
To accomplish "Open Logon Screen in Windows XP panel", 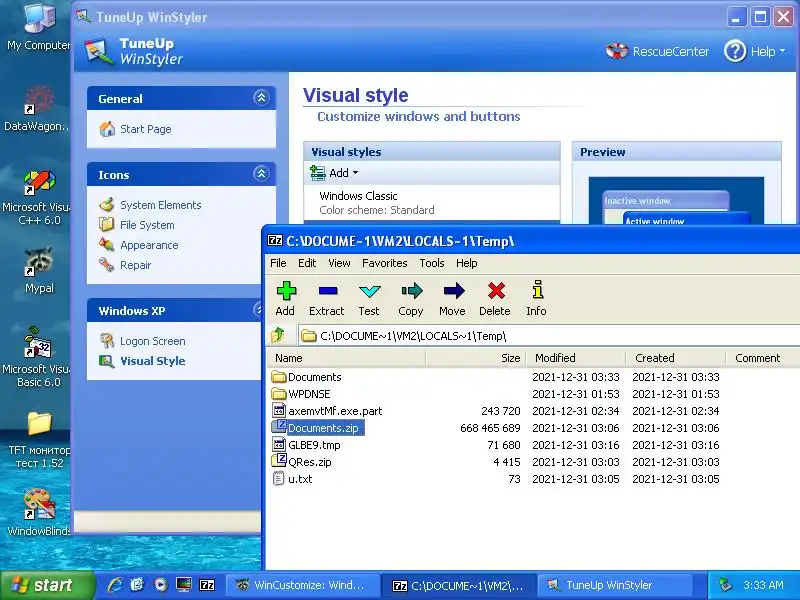I will (x=142, y=341).
